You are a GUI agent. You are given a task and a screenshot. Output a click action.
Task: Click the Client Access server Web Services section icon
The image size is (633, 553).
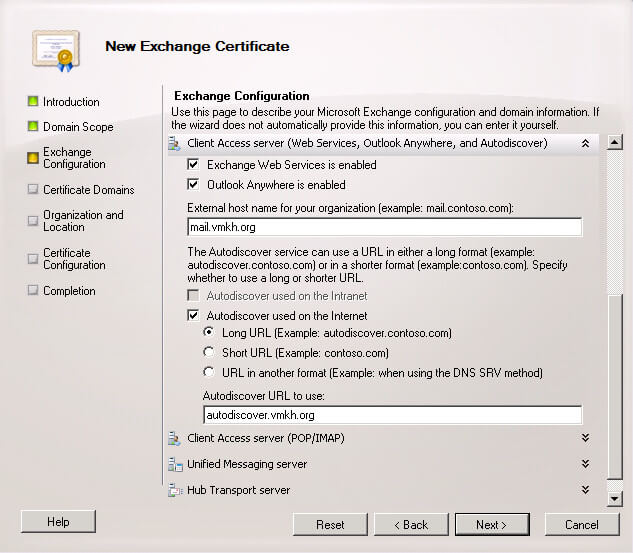pos(174,143)
